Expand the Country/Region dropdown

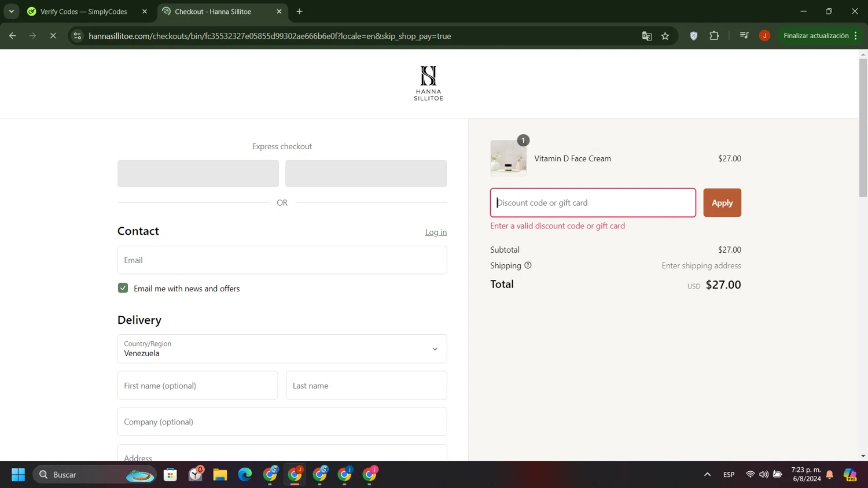click(282, 349)
